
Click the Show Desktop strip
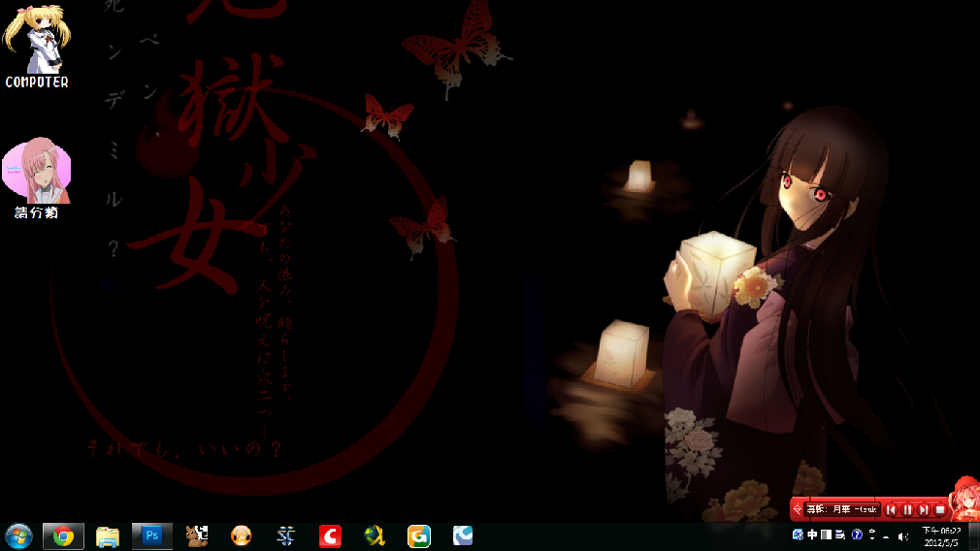pyautogui.click(x=974, y=536)
